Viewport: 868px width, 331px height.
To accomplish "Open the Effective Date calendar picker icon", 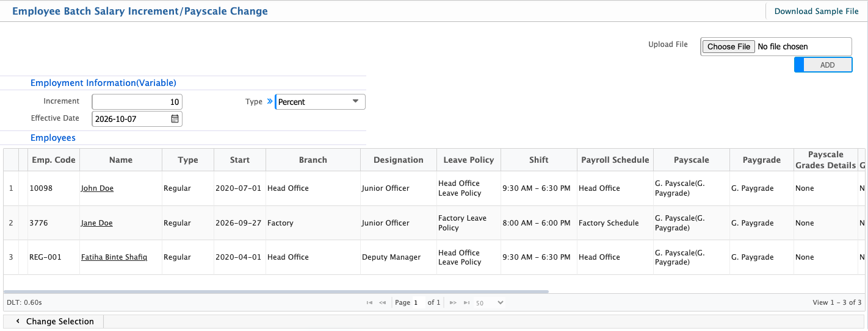I will (175, 119).
